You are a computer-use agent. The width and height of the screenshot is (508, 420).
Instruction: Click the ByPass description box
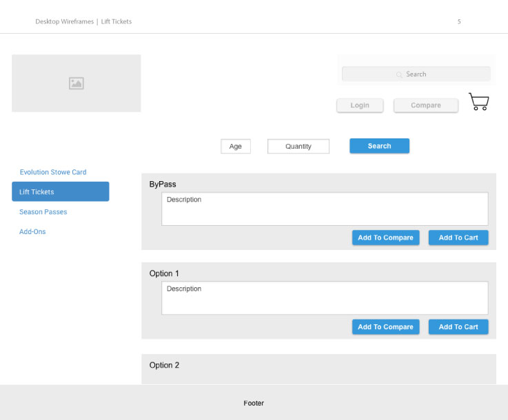click(x=325, y=209)
